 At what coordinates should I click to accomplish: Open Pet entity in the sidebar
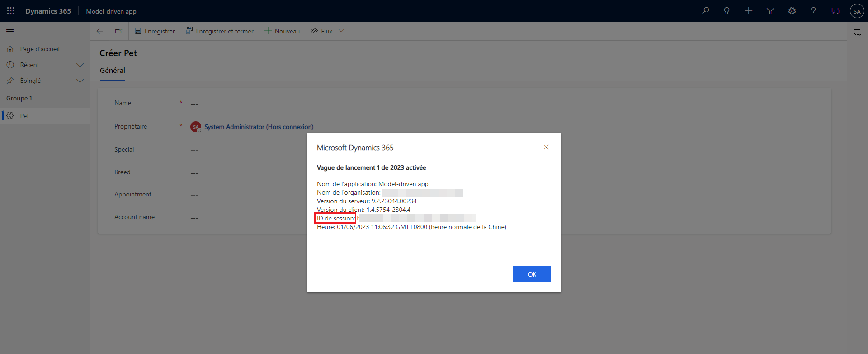45,116
